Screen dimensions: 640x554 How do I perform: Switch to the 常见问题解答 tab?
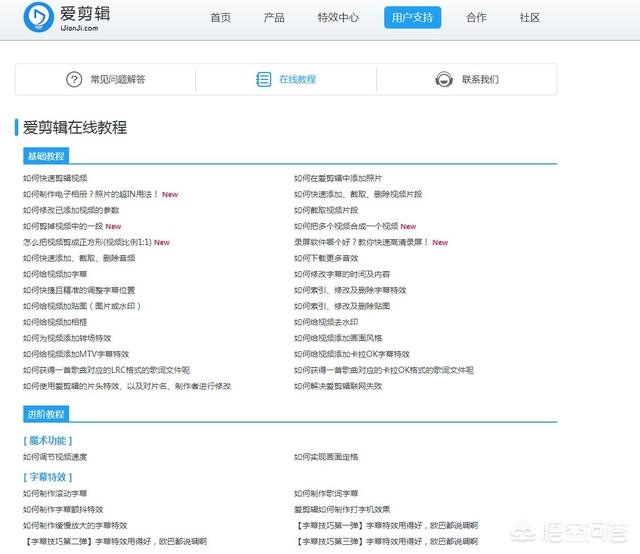[105, 79]
